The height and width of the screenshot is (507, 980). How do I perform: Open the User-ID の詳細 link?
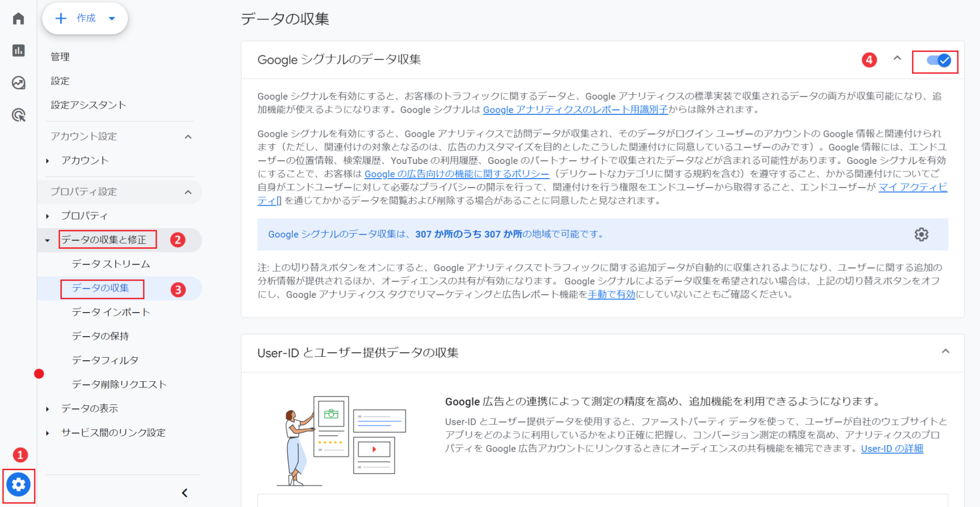pos(892,448)
